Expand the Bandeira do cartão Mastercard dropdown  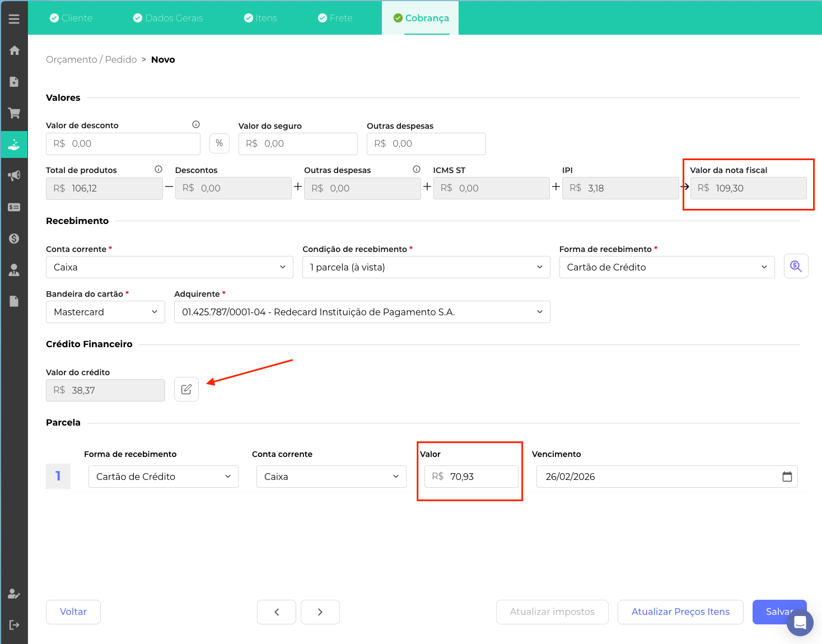click(x=105, y=312)
